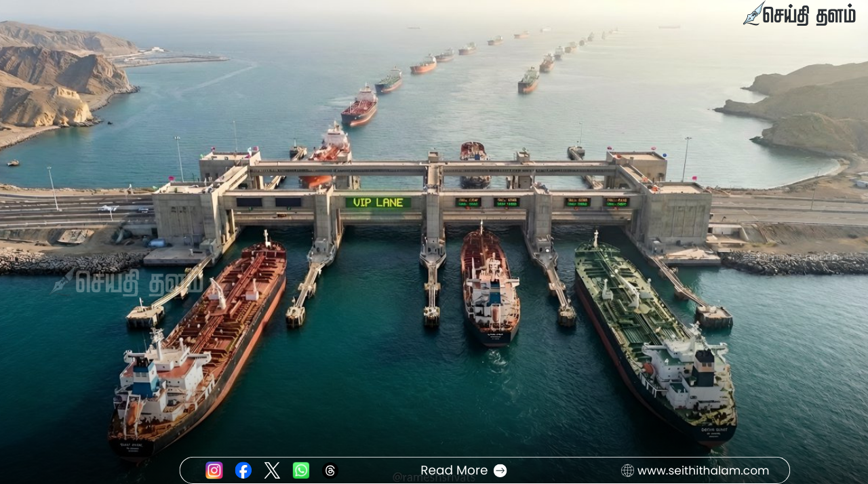Click the globe icon next to website URL
The height and width of the screenshot is (484, 868).
pyautogui.click(x=627, y=470)
